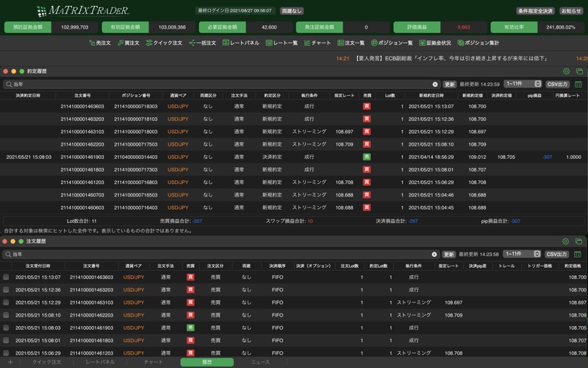Viewport: 588px width, 368px height.
Task: Click the 評価損益 label
Action: tap(417, 27)
